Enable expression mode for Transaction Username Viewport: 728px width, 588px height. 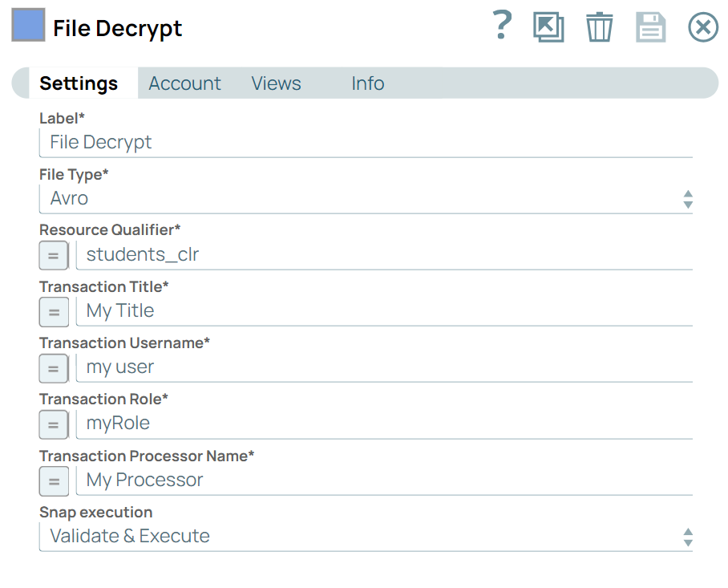click(x=54, y=368)
